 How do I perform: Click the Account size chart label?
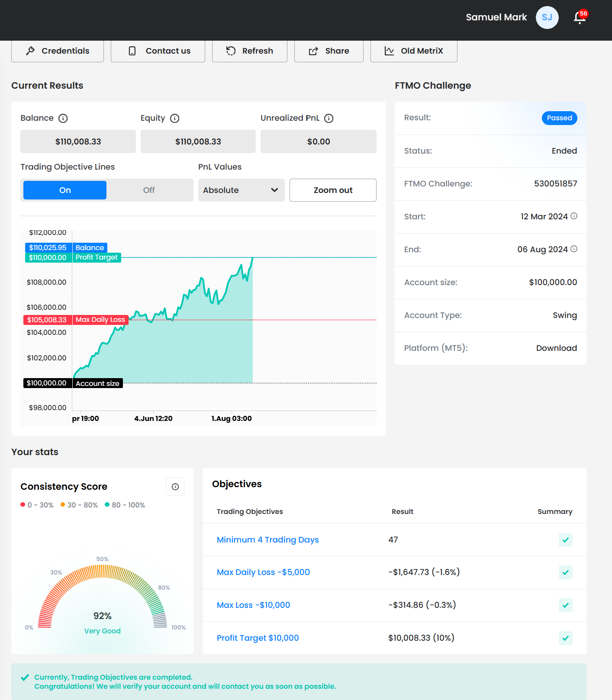(x=97, y=383)
